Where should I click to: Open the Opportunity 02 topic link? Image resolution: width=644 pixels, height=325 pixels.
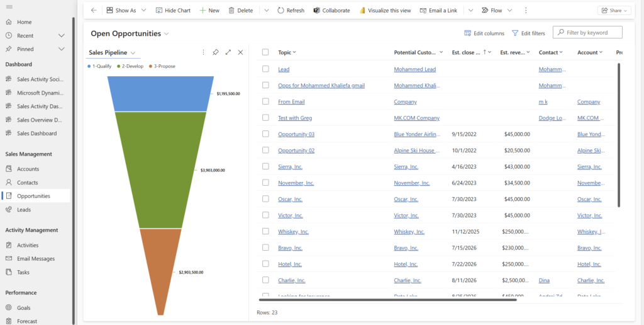click(296, 150)
